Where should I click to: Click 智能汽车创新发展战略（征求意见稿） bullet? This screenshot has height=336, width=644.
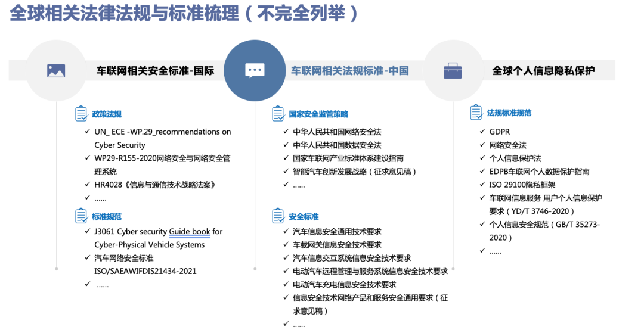click(x=355, y=172)
